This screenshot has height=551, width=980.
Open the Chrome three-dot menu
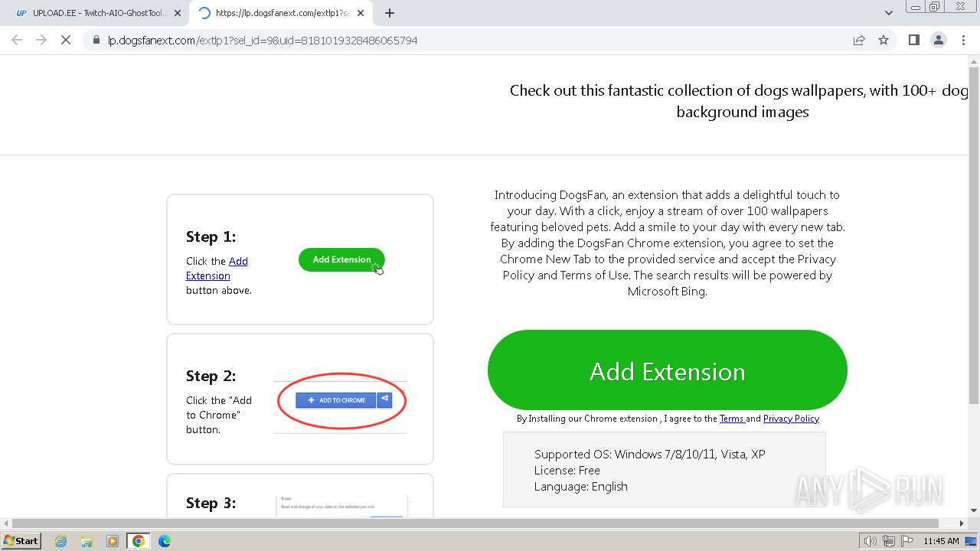(x=963, y=40)
